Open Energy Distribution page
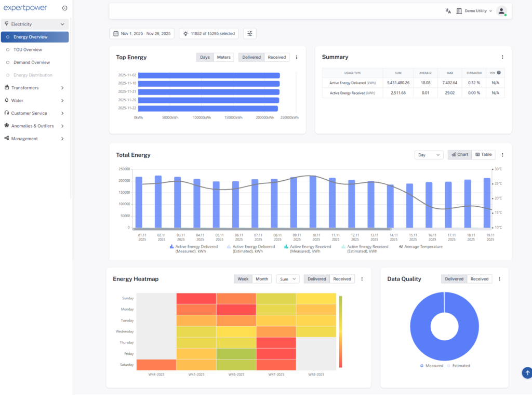This screenshot has width=532, height=400. (33, 75)
